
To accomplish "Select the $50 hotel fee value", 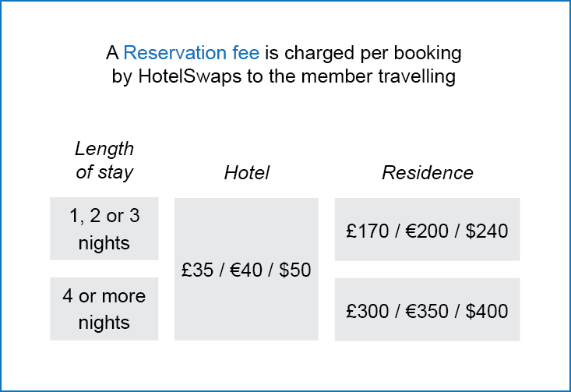I will pos(295,270).
